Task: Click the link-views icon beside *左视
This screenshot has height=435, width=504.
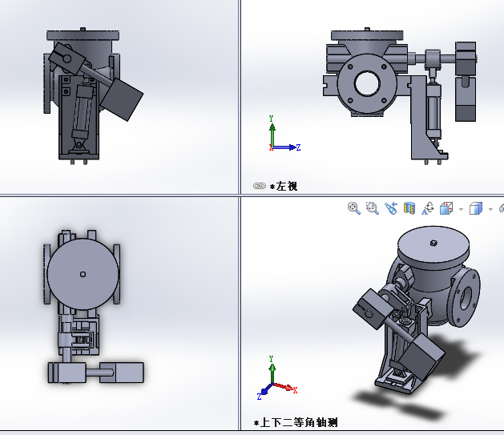Action: click(260, 186)
